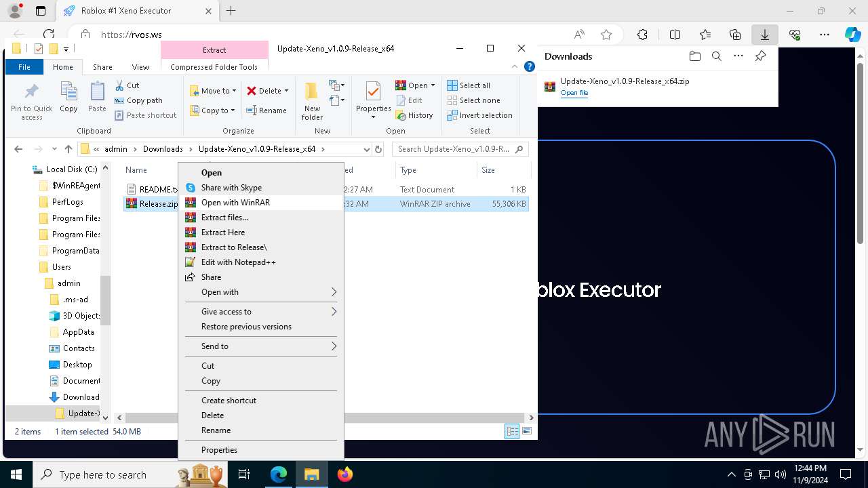
Task: Switch to Compressed Folder Tools tab
Action: [x=214, y=67]
